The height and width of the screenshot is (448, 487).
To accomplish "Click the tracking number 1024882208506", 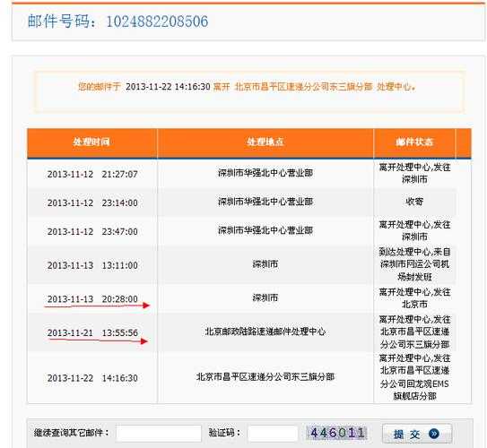I will point(157,22).
